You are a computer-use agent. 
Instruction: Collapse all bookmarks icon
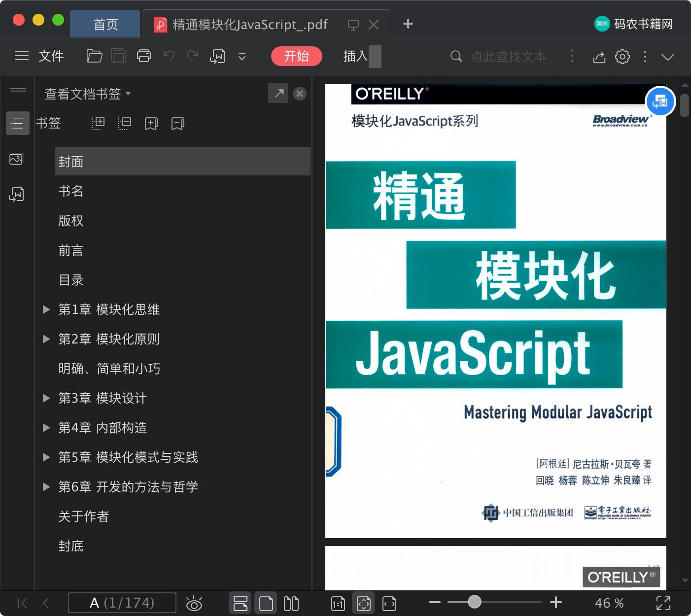[x=125, y=123]
